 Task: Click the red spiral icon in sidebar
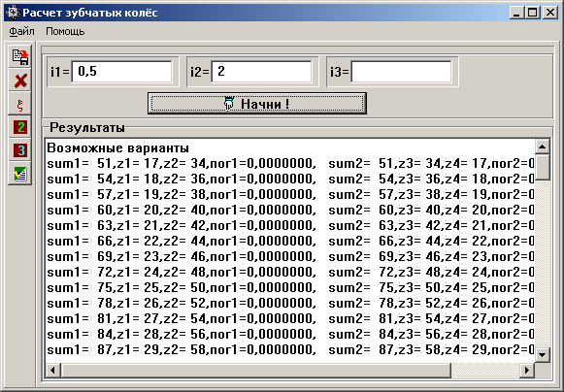point(20,104)
